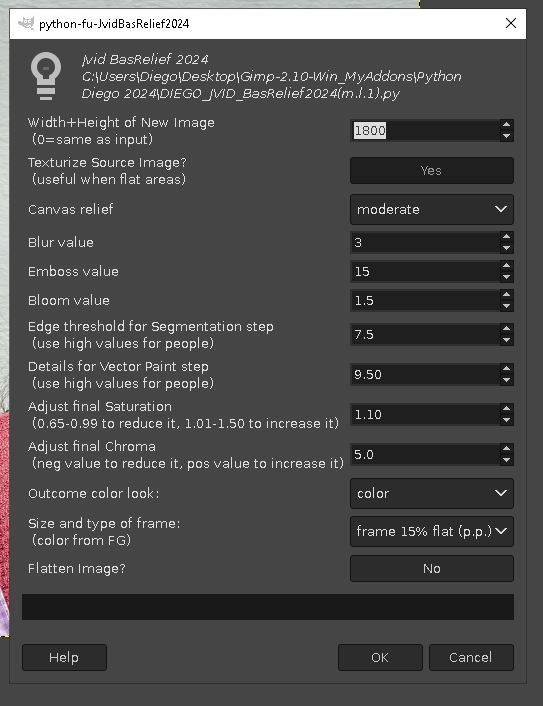Click the lightbulb script info icon
This screenshot has height=706, width=543.
coord(45,76)
